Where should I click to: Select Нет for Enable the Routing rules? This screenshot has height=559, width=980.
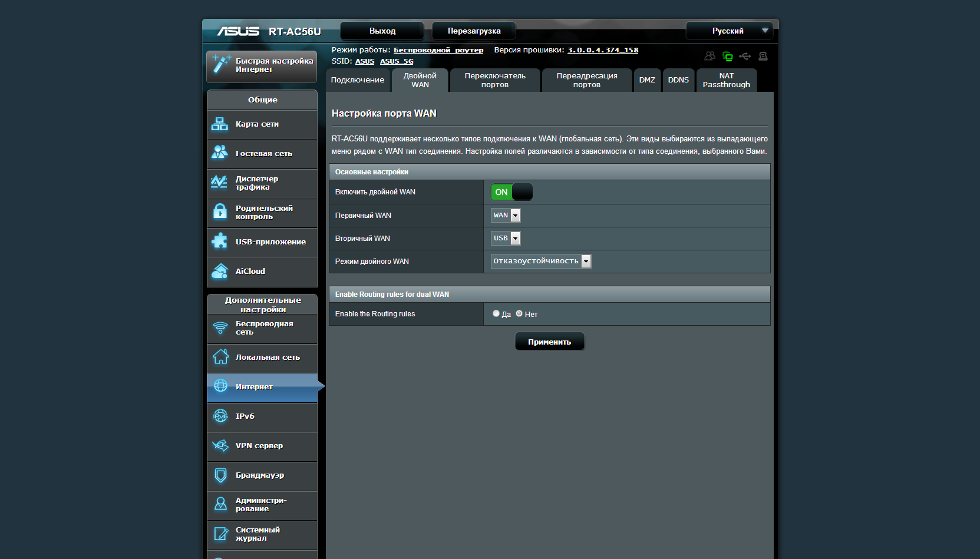coord(519,313)
